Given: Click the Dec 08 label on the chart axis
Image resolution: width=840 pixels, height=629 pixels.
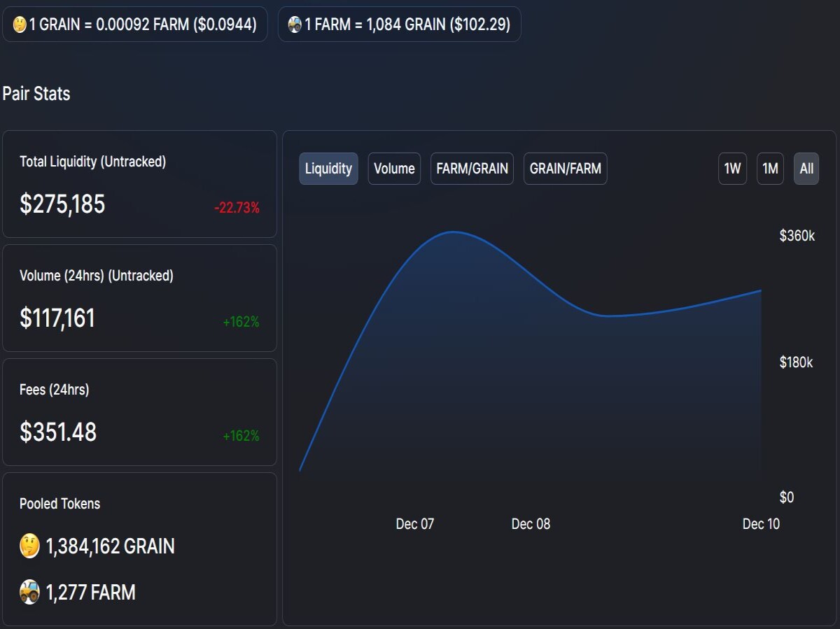Looking at the screenshot, I should click(531, 524).
